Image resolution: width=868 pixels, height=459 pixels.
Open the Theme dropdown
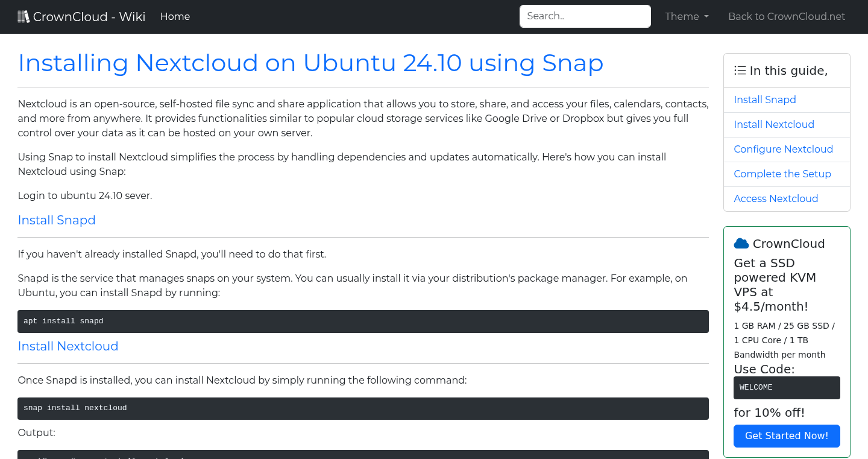point(686,16)
